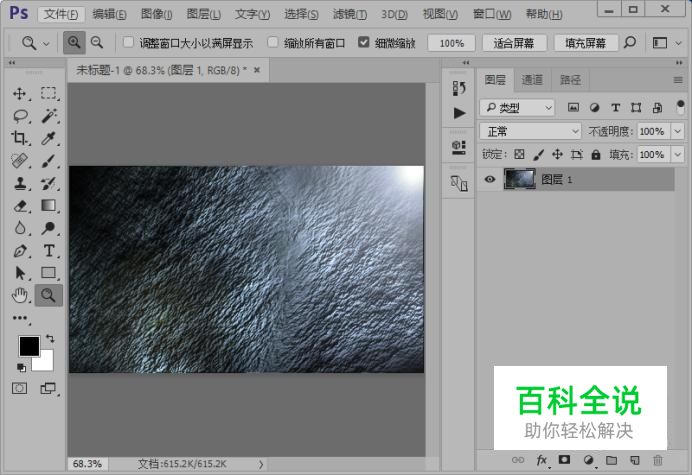Toggle type layer filter
This screenshot has height=475, width=692.
pos(616,107)
